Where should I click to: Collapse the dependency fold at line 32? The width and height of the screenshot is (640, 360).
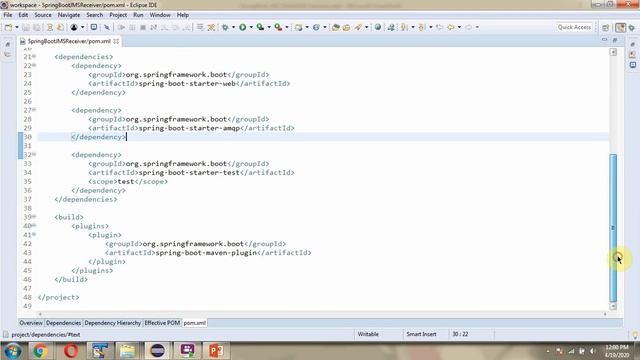(34, 154)
